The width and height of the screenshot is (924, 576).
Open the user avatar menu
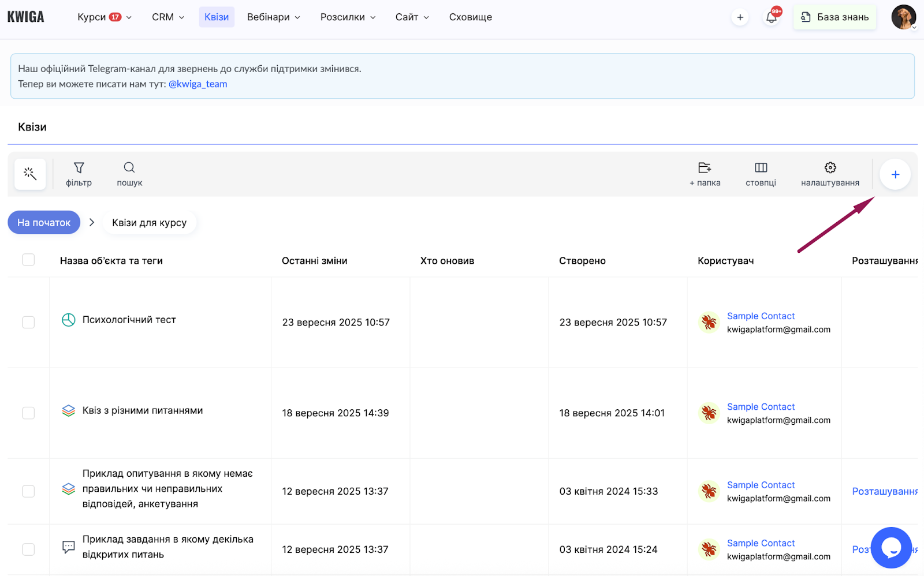pyautogui.click(x=904, y=17)
